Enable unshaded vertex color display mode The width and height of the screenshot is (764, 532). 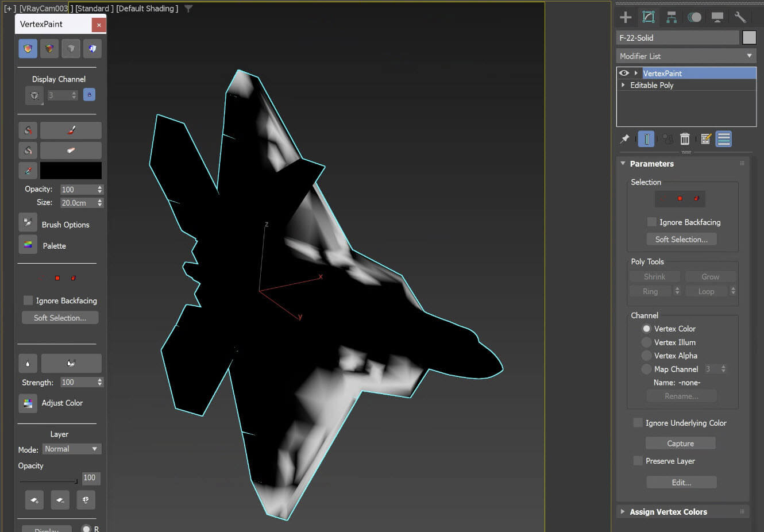(28, 49)
